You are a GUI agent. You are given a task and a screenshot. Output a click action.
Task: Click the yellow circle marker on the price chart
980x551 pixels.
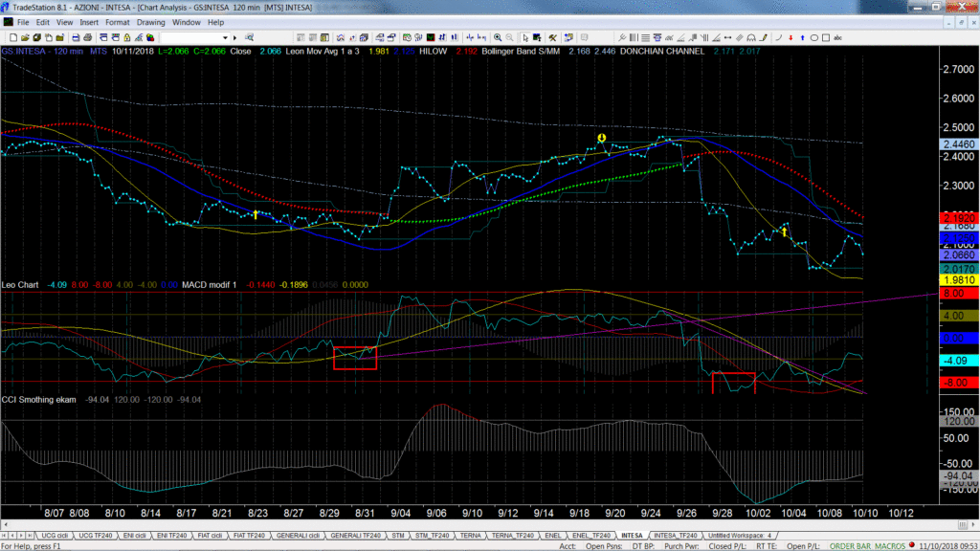601,138
